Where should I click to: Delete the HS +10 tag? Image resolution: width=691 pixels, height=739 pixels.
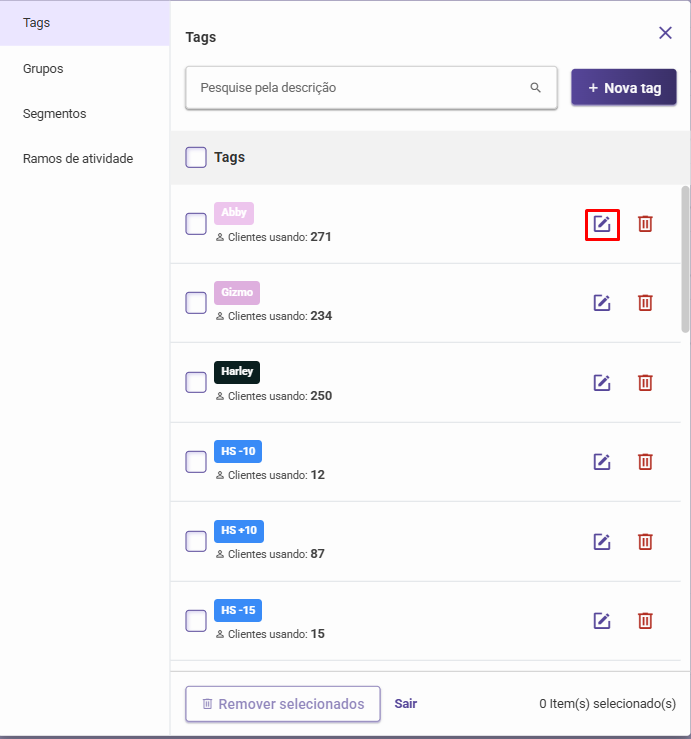coord(645,541)
